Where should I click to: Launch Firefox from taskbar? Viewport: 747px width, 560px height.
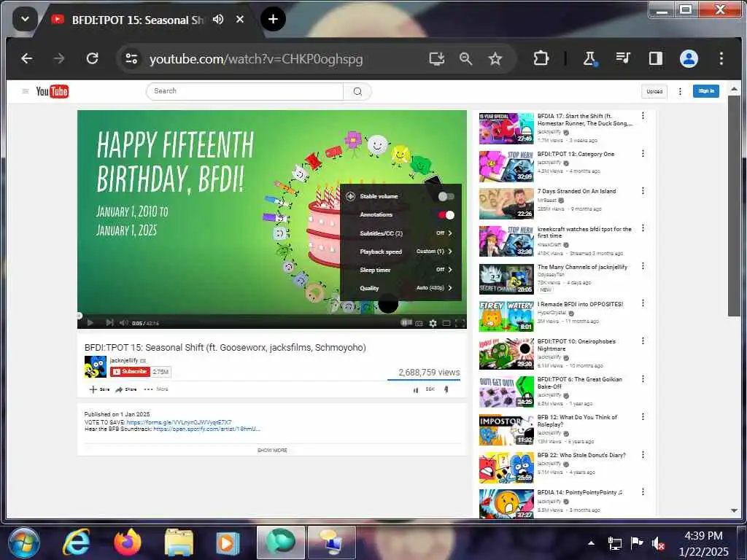(x=128, y=542)
